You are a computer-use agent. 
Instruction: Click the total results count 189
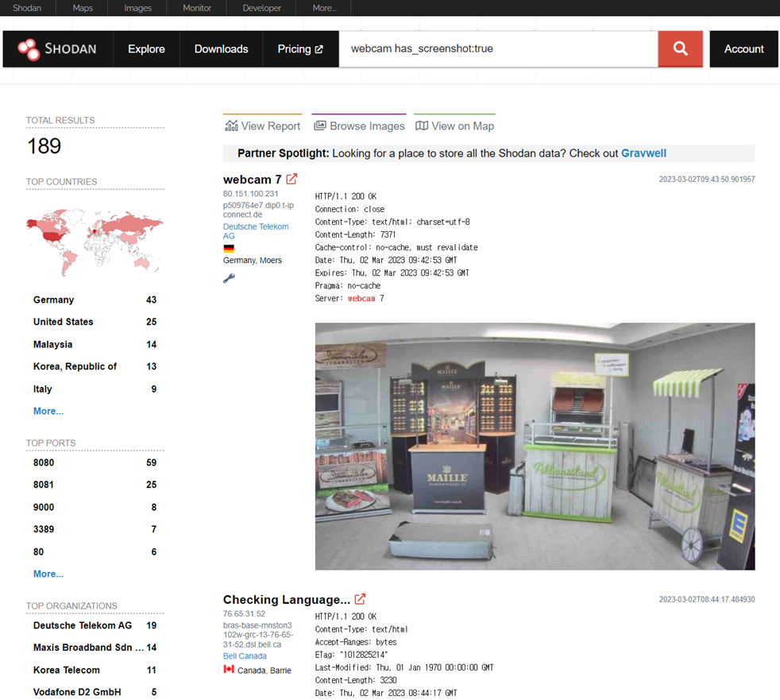pos(44,146)
